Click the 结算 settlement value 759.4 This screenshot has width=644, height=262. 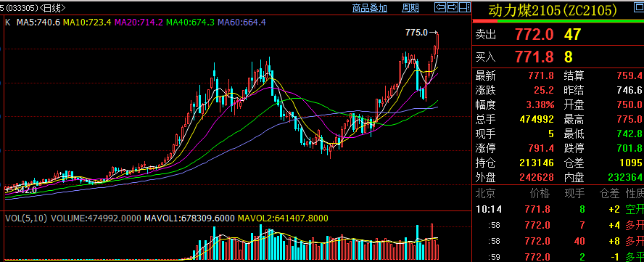pyautogui.click(x=629, y=75)
